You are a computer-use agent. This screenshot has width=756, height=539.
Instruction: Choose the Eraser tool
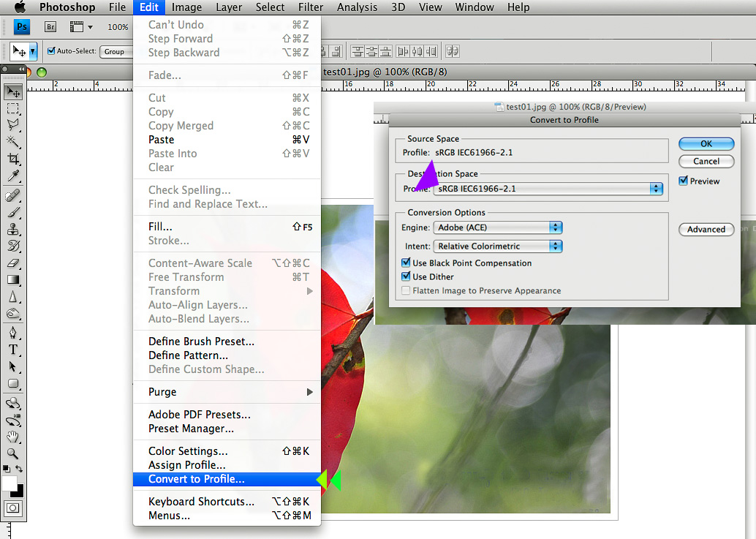coord(13,262)
